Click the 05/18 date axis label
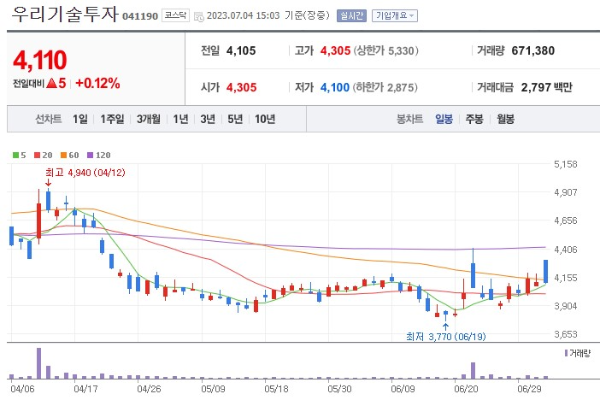 276,389
